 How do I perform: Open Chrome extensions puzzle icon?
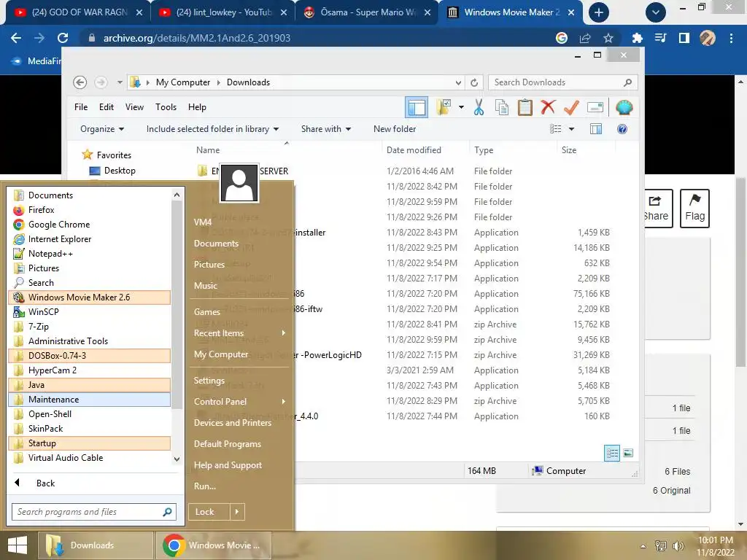point(637,38)
